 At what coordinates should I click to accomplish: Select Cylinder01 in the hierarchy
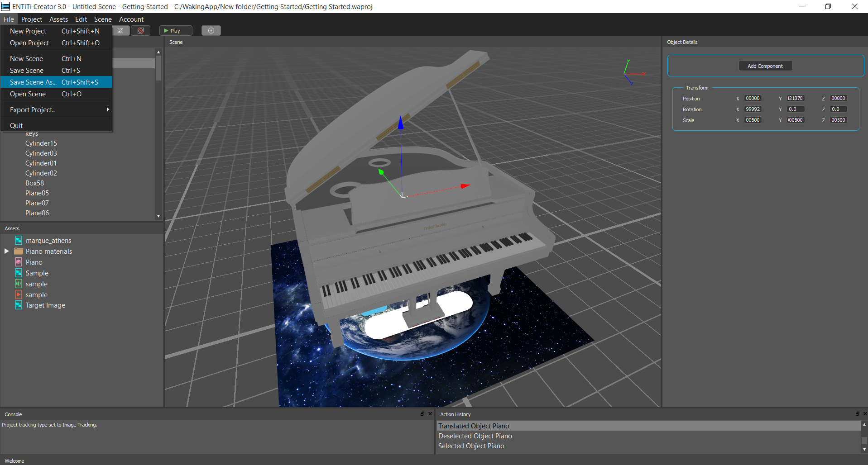point(41,163)
